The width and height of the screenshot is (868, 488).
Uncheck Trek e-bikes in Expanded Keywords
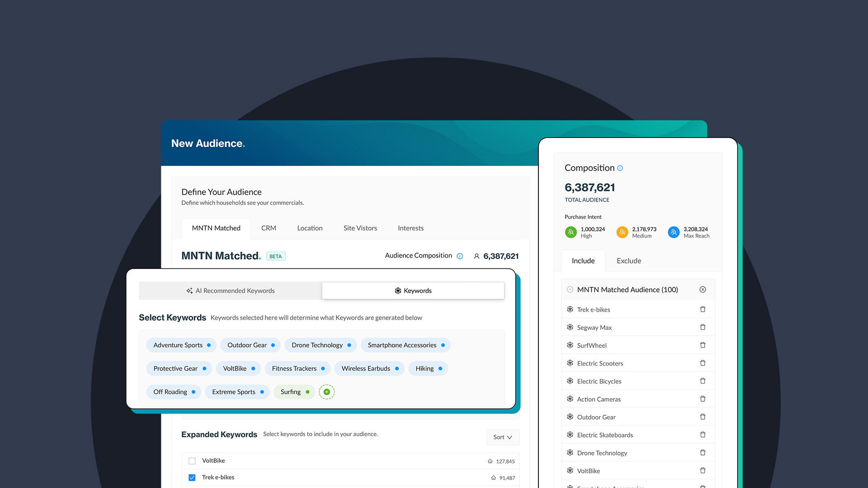[x=192, y=477]
